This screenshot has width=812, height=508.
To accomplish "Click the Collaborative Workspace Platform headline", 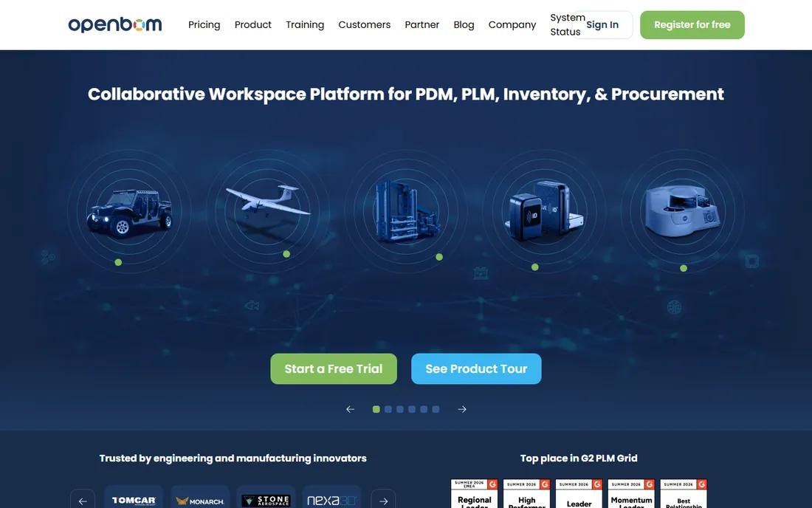I will click(406, 95).
